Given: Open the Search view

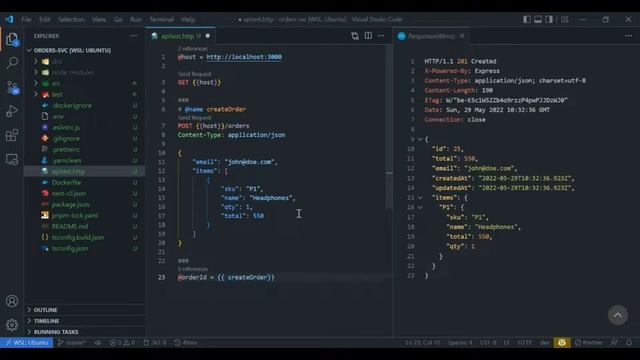Looking at the screenshot, I should pos(12,63).
